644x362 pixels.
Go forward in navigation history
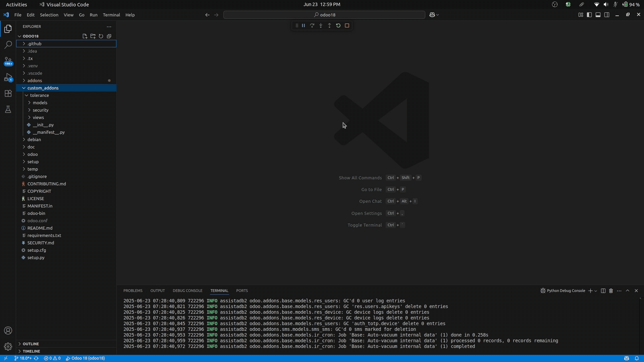click(216, 15)
